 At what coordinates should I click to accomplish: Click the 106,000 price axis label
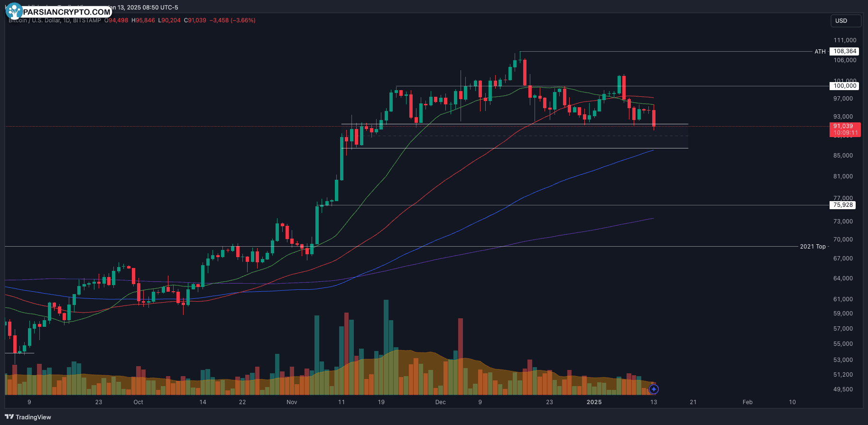pos(845,60)
